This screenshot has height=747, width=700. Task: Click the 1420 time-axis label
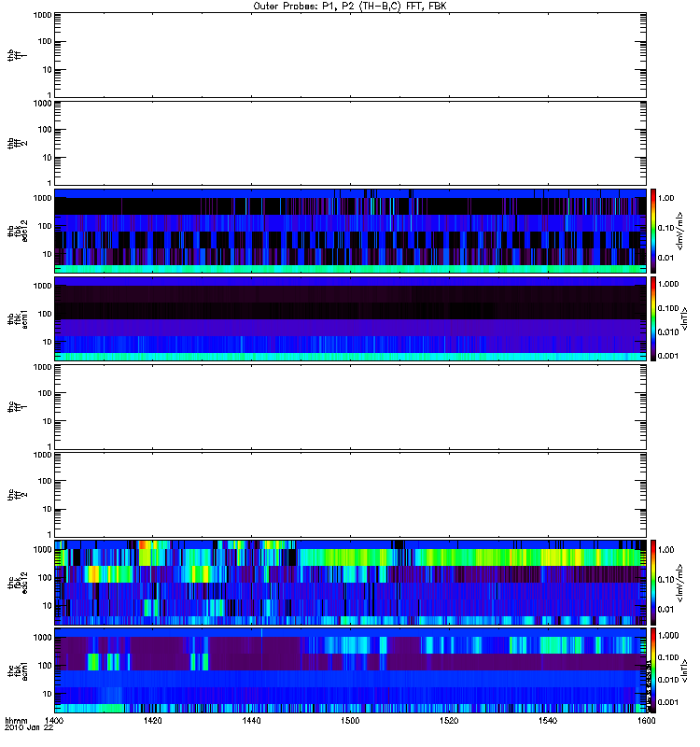pyautogui.click(x=152, y=720)
